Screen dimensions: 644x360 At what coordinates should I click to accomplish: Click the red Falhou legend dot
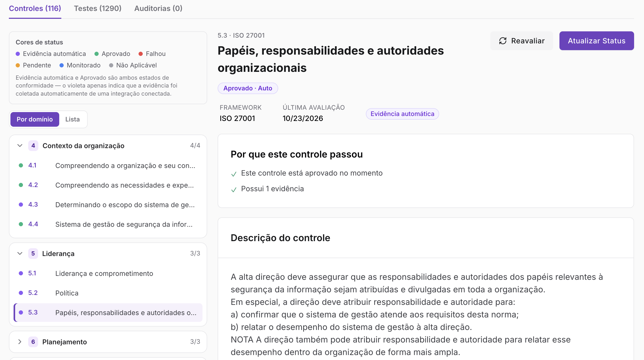coord(141,54)
